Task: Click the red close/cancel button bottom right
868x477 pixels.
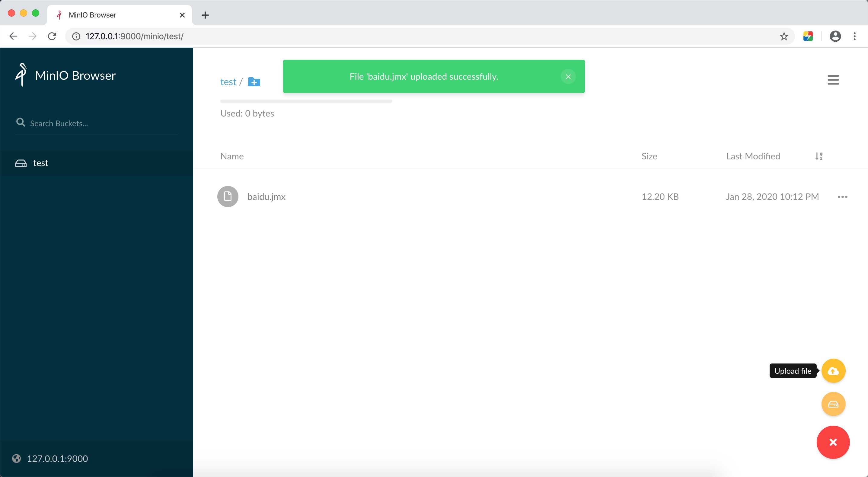Action: (833, 442)
